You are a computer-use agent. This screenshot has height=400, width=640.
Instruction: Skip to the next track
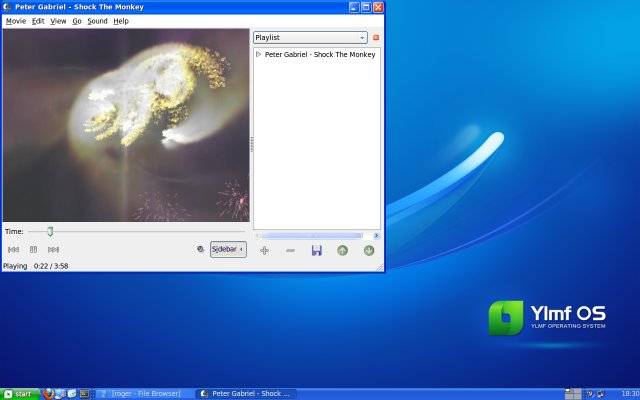click(x=53, y=250)
